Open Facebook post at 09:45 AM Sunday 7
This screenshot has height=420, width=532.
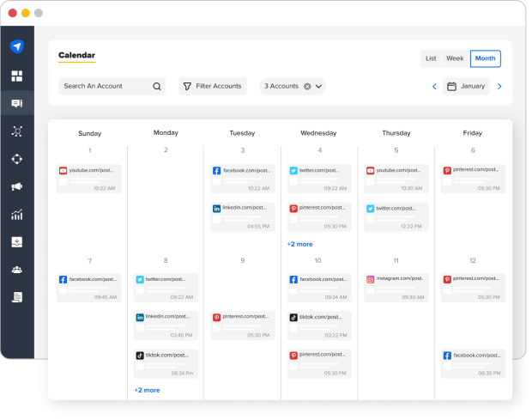(x=89, y=288)
